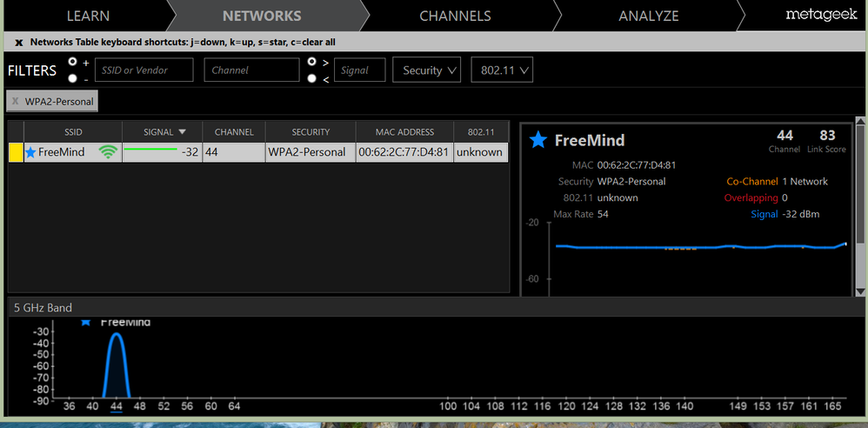Open the LEARN tab
This screenshot has width=868, height=428.
pyautogui.click(x=88, y=16)
